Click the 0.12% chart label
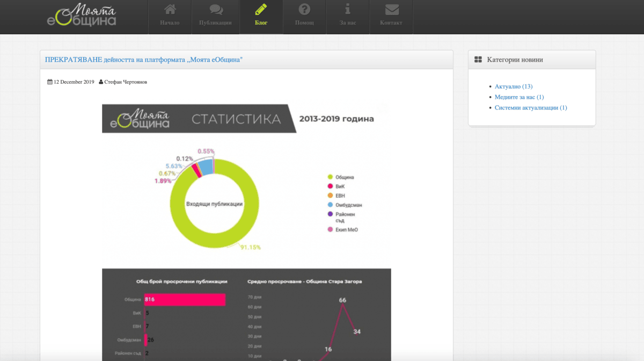 click(184, 158)
